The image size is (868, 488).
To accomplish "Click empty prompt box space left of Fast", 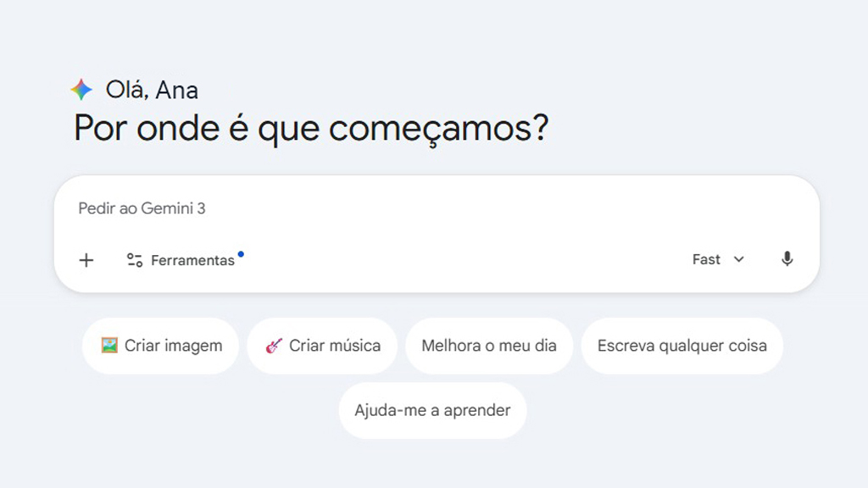I will [x=466, y=260].
